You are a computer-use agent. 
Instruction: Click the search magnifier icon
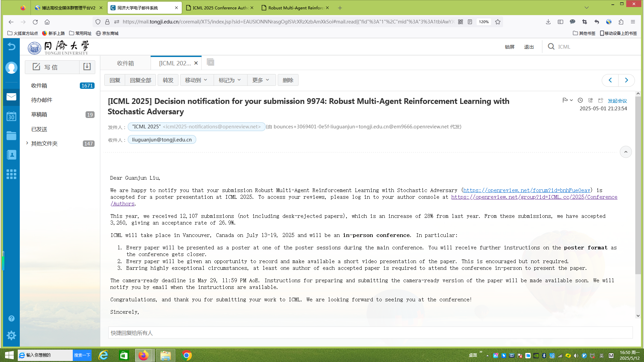tap(551, 46)
